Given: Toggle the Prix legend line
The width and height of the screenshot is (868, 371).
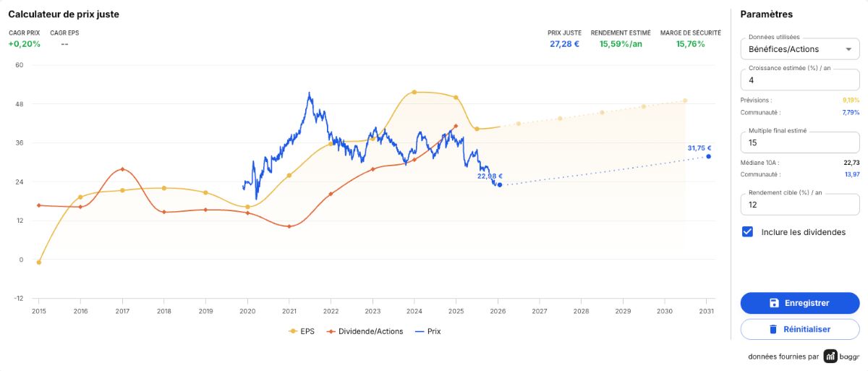Looking at the screenshot, I should [x=421, y=331].
